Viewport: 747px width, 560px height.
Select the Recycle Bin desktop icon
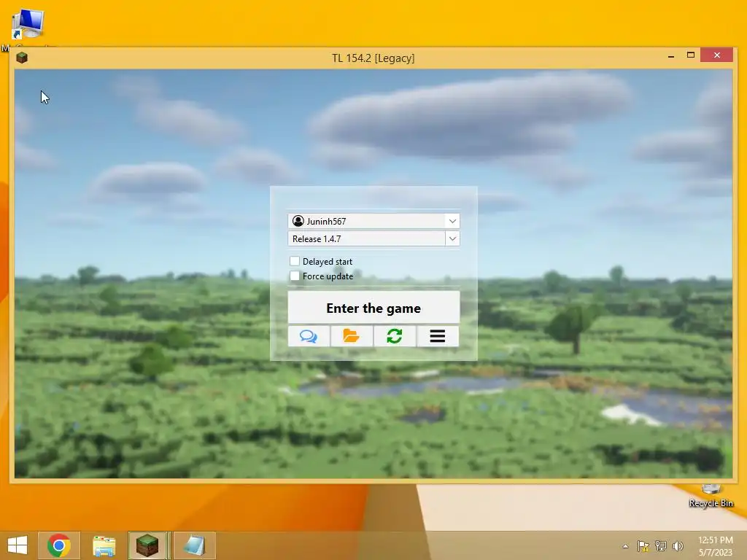tap(711, 496)
